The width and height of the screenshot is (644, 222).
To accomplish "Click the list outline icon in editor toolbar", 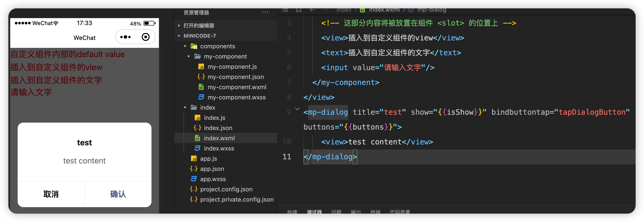I will click(x=285, y=10).
